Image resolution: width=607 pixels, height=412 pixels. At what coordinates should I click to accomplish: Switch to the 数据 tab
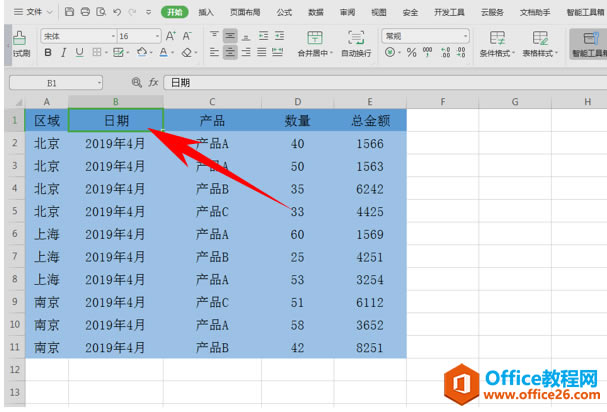coord(316,12)
